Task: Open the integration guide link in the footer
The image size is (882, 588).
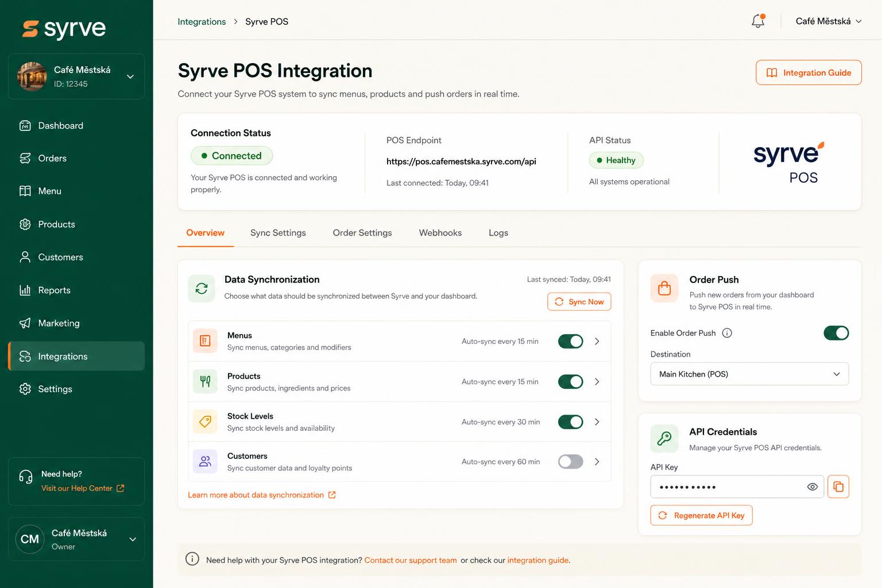Action: tap(538, 560)
